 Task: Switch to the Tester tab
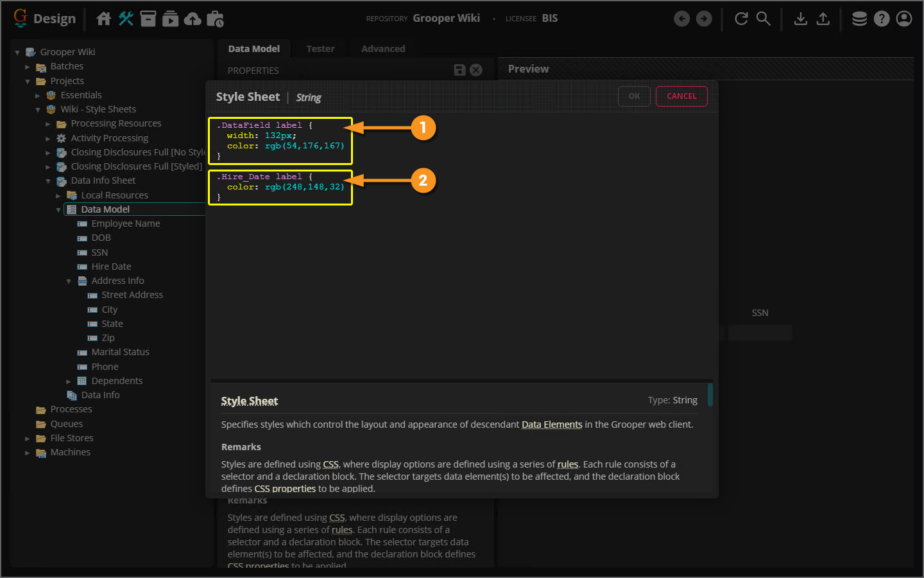[320, 49]
